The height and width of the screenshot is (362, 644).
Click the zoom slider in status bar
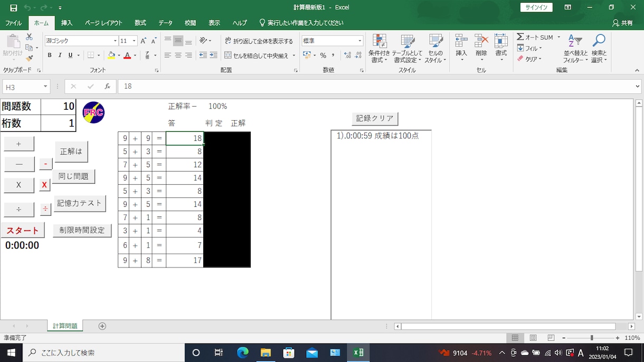click(x=592, y=338)
